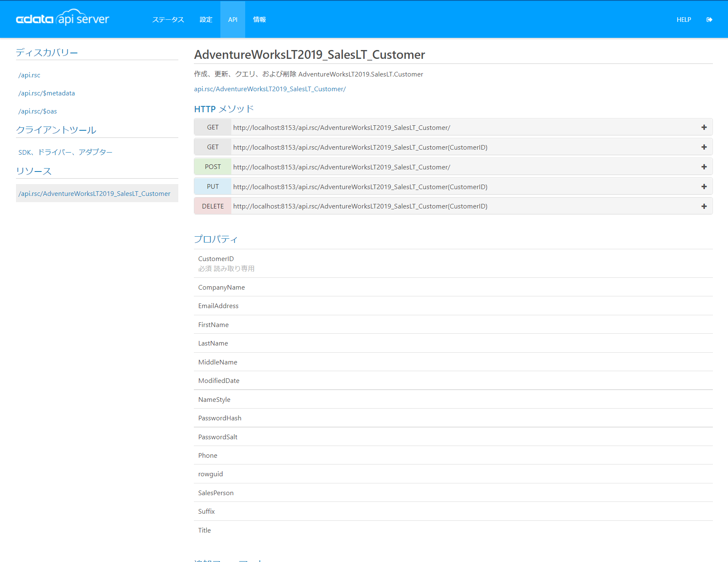Image resolution: width=728 pixels, height=562 pixels.
Task: Click the MiddleName property
Action: pyautogui.click(x=218, y=362)
